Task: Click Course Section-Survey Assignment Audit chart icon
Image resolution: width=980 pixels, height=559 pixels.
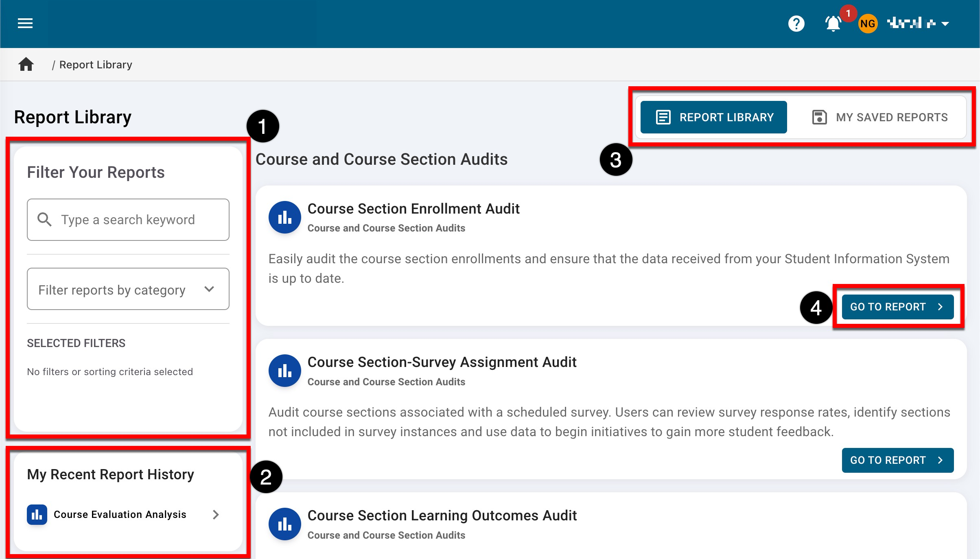Action: pos(284,371)
